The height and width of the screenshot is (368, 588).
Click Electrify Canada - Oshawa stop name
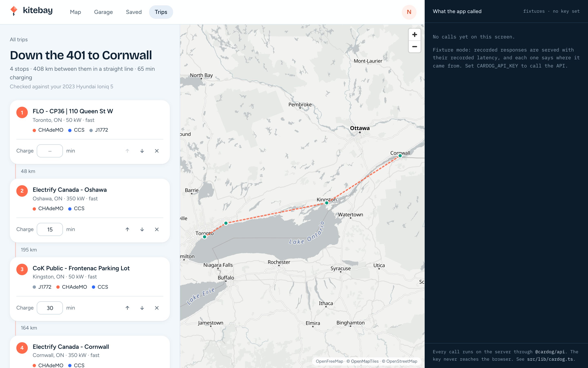tap(69, 190)
